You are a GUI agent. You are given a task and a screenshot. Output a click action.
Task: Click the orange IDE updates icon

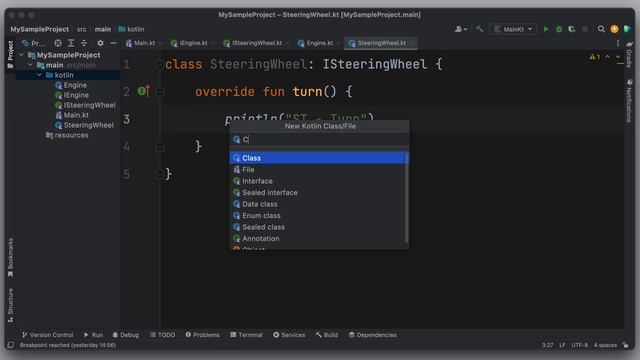(614, 29)
